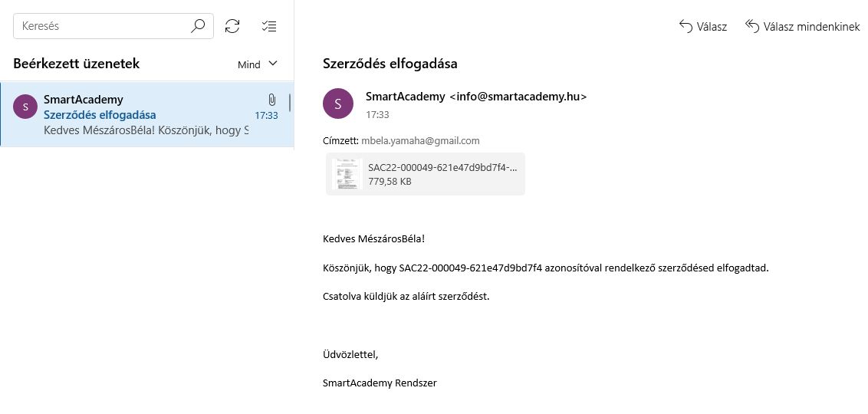Click the blue Szerződés elfogadása subject in the list
The width and height of the screenshot is (868, 414).
click(100, 115)
